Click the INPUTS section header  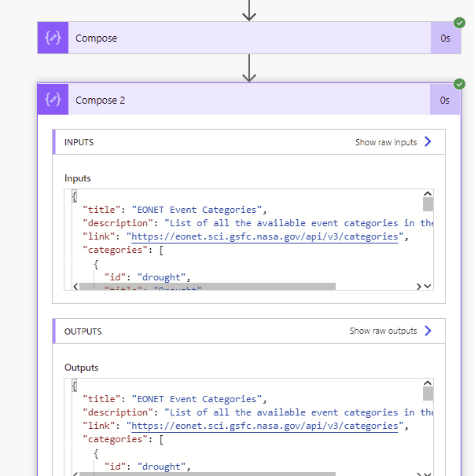click(x=249, y=141)
